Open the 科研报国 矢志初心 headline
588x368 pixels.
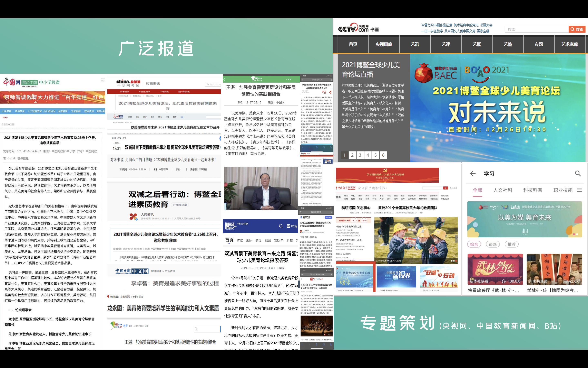(389, 208)
